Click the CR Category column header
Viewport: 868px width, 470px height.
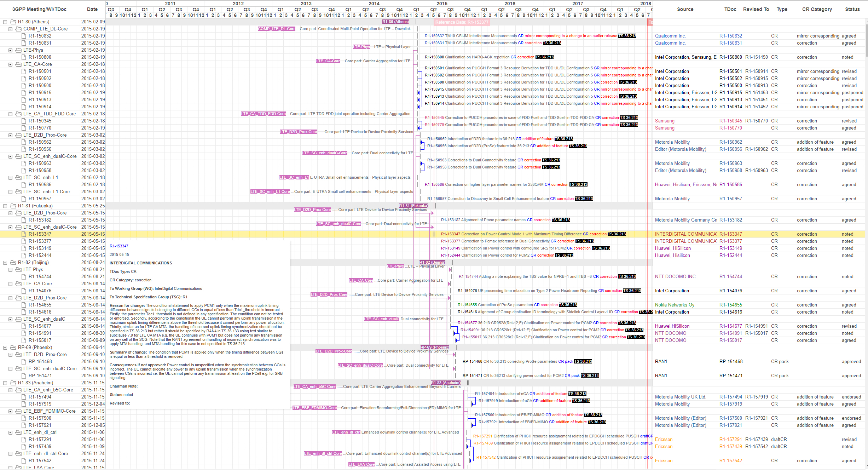point(817,10)
